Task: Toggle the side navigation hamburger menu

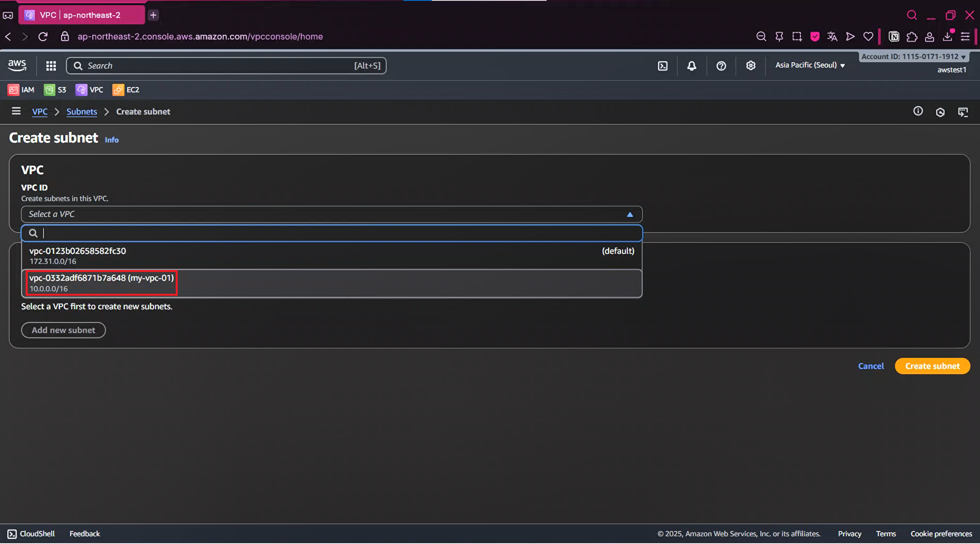Action: (16, 111)
